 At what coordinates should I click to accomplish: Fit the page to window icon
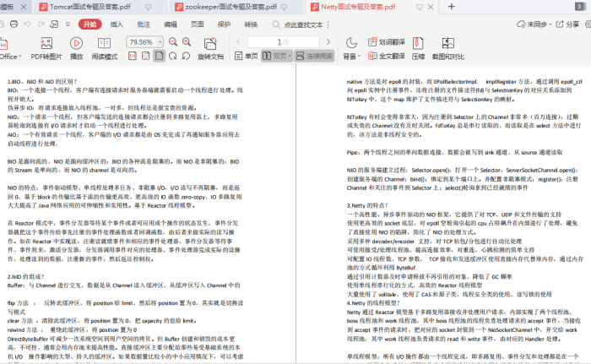click(x=146, y=57)
